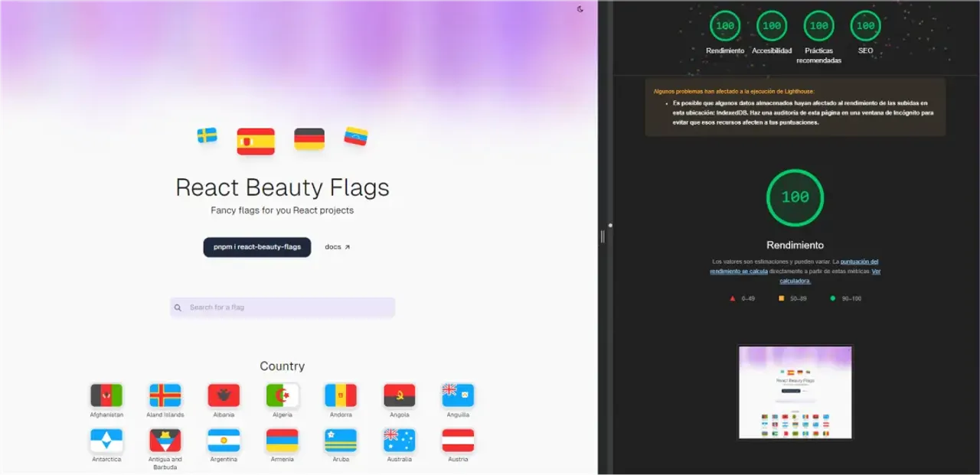This screenshot has height=475, width=980.
Task: Select the Argentina flag icon
Action: 224,440
